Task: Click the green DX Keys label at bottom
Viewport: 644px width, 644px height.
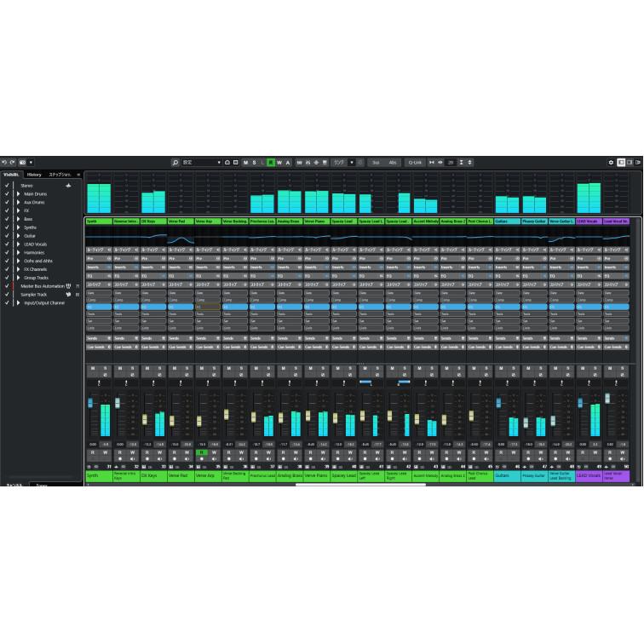Action: tap(153, 476)
